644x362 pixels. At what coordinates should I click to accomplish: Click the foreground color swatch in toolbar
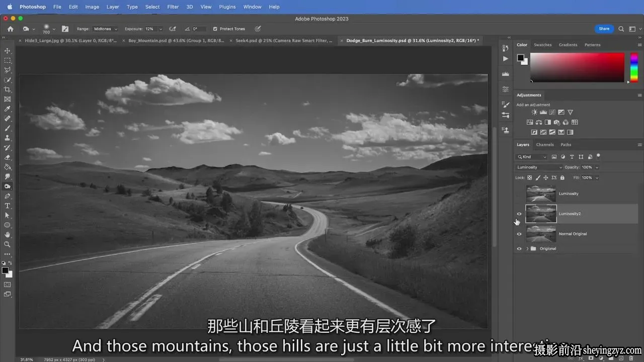tap(5, 270)
